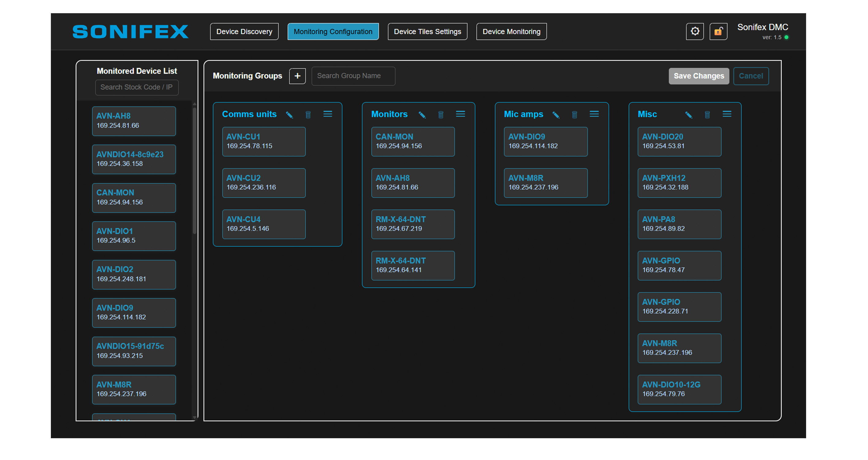
Task: Select AVNDIO14-8c9e23 device tile
Action: (x=134, y=159)
